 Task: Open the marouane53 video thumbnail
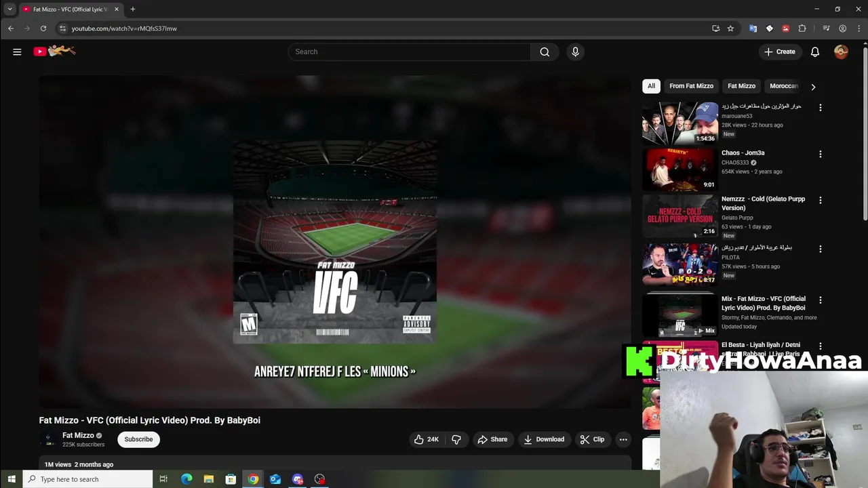point(679,123)
